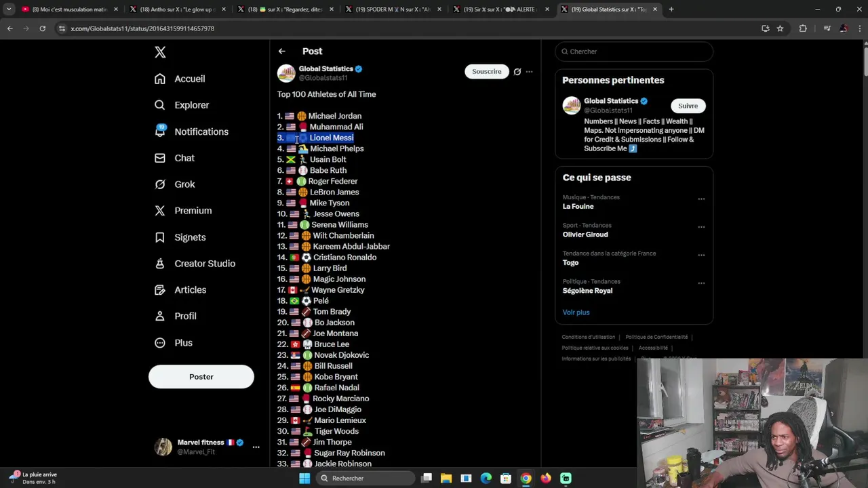Click Suivre for Global Statistics
The height and width of the screenshot is (488, 868).
tap(688, 106)
